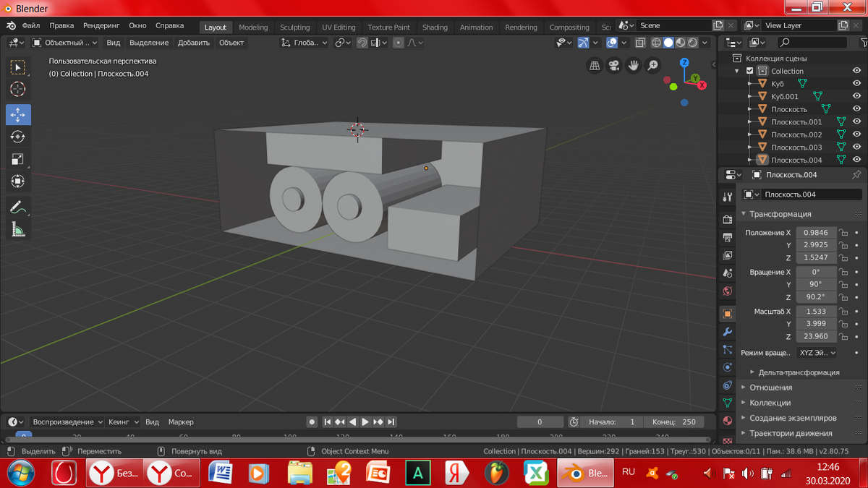Open the Файл menu

(x=31, y=25)
